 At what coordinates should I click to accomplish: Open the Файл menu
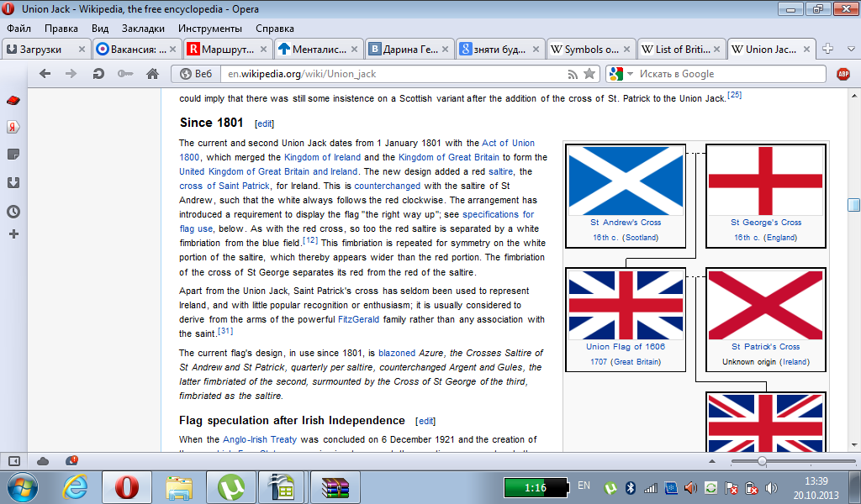click(18, 29)
